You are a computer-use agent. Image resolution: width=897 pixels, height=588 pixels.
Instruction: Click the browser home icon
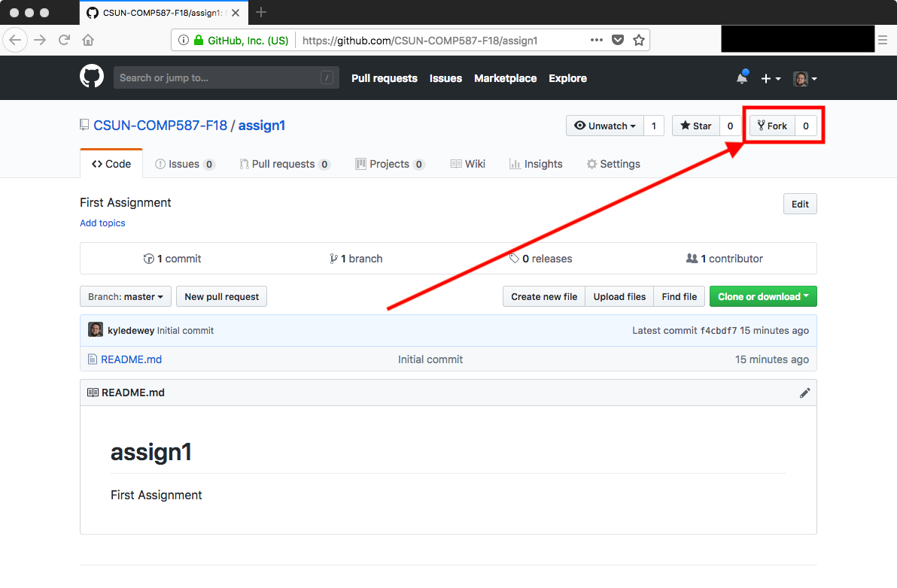(88, 40)
